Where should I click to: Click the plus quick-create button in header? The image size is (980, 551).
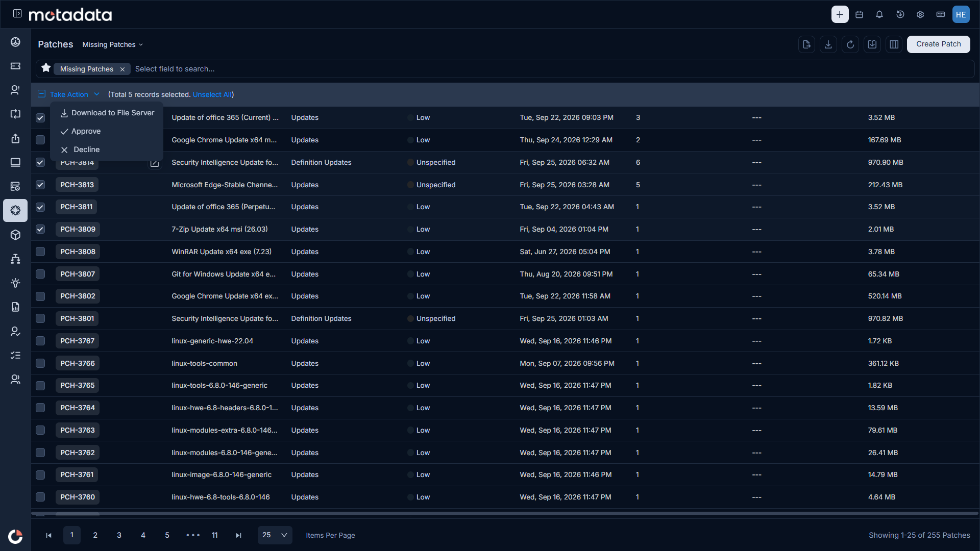pos(840,14)
